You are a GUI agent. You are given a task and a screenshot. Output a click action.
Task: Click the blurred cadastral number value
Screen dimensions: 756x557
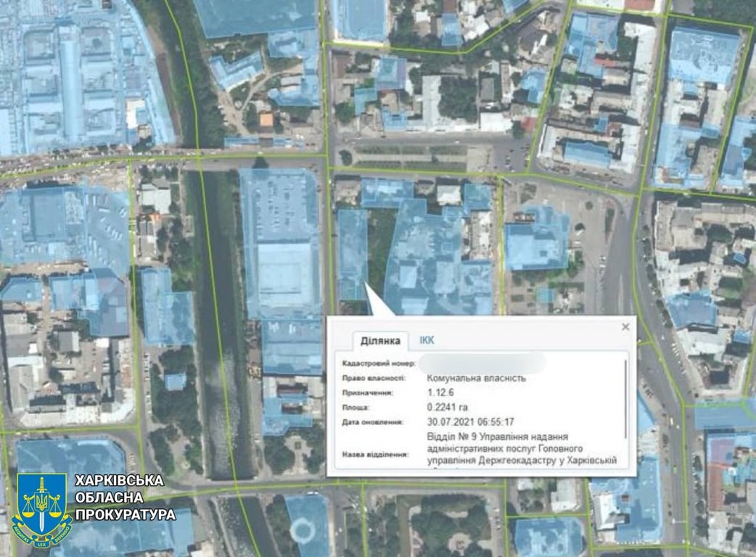(x=482, y=362)
